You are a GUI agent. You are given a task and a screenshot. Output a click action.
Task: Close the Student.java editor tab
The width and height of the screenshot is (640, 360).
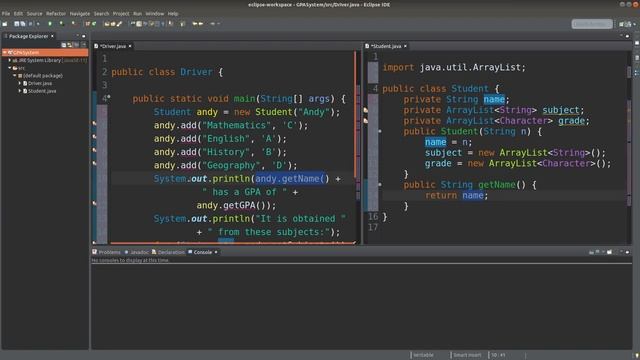point(405,46)
